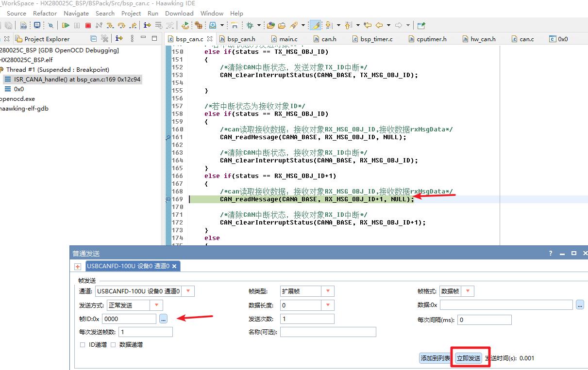Click the Step Over toolbar icon

(121, 25)
